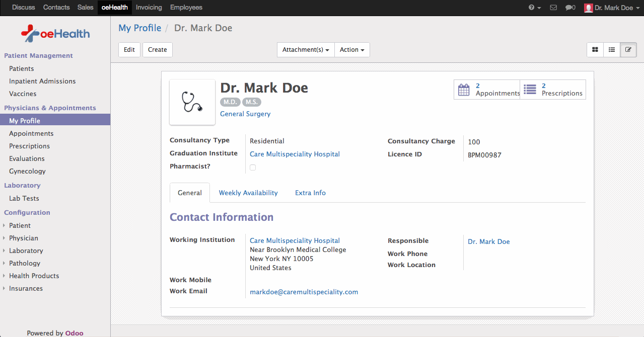Switch to form view
The width and height of the screenshot is (644, 337).
pos(628,50)
